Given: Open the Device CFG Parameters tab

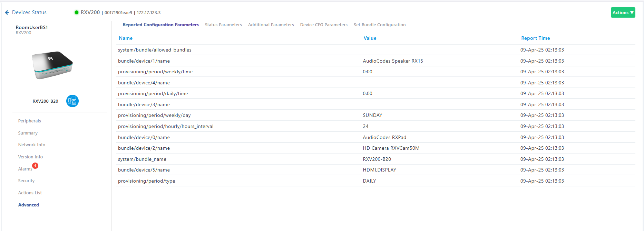Looking at the screenshot, I should pos(324,25).
